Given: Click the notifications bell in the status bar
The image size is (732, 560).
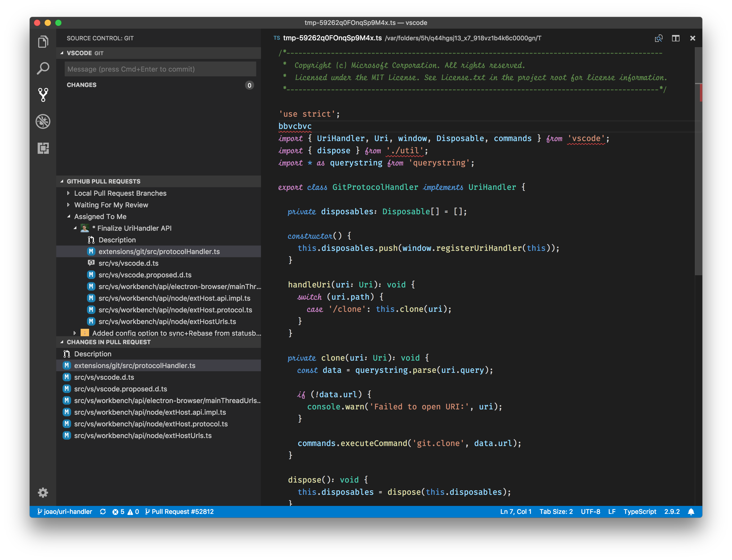Looking at the screenshot, I should coord(692,511).
